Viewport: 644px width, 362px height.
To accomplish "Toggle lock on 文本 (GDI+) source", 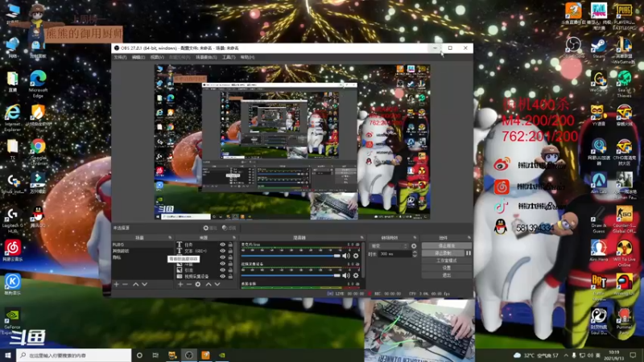I will tap(230, 251).
